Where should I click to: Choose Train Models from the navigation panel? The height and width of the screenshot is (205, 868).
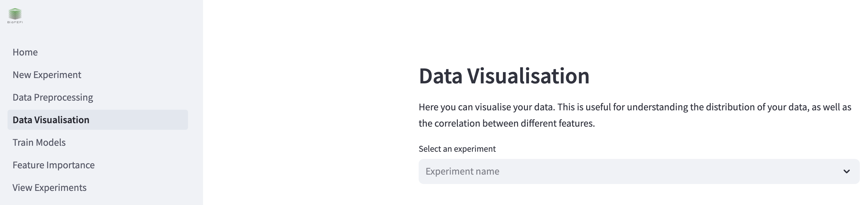[39, 142]
